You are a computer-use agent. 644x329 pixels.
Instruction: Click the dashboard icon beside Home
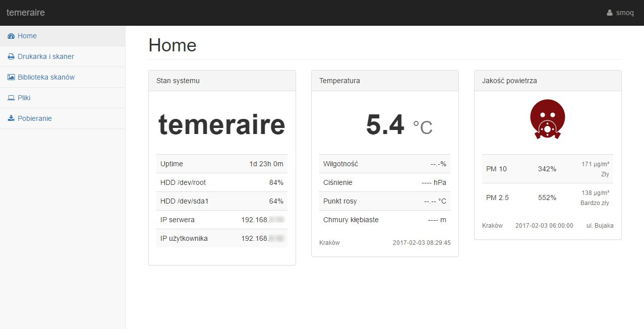point(11,36)
